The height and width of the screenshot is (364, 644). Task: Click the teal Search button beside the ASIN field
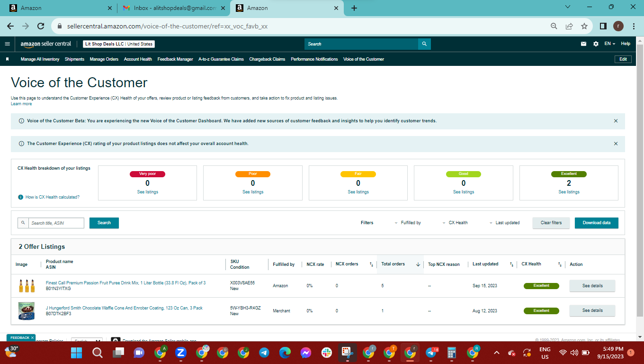point(104,223)
